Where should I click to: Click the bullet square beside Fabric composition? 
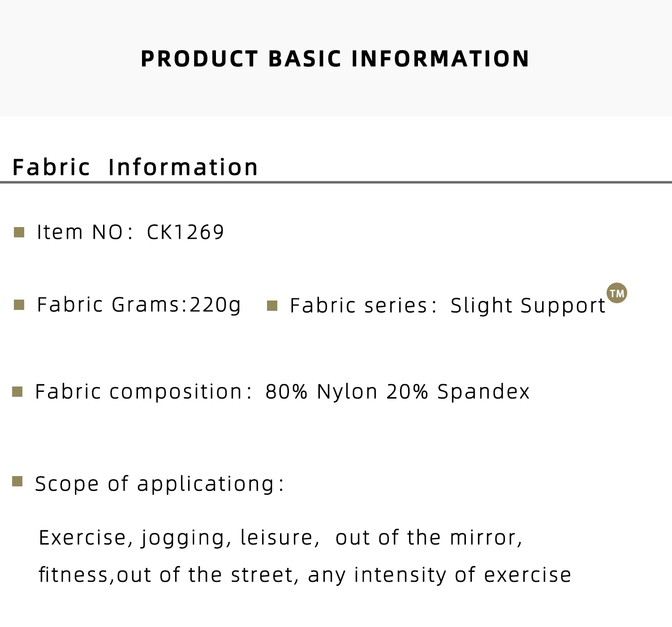pyautogui.click(x=17, y=391)
